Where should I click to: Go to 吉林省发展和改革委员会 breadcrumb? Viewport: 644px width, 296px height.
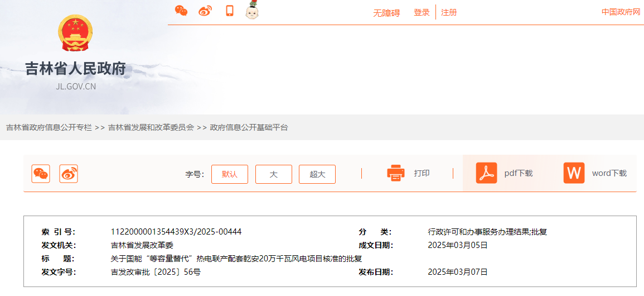coord(151,127)
